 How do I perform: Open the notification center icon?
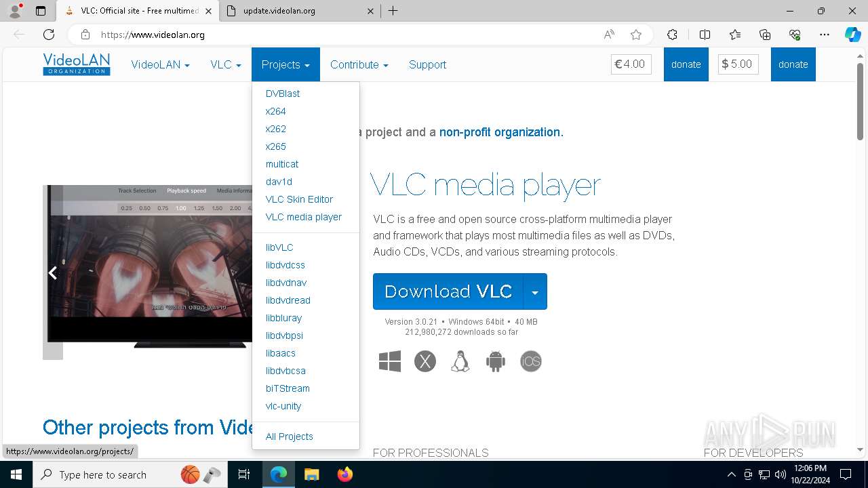click(x=846, y=474)
